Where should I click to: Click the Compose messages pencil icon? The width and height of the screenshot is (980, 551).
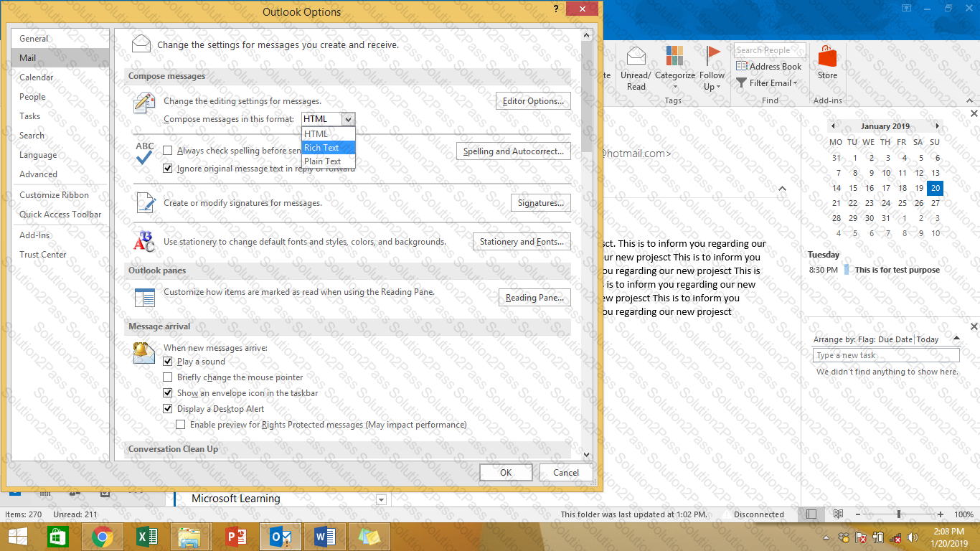tap(144, 103)
